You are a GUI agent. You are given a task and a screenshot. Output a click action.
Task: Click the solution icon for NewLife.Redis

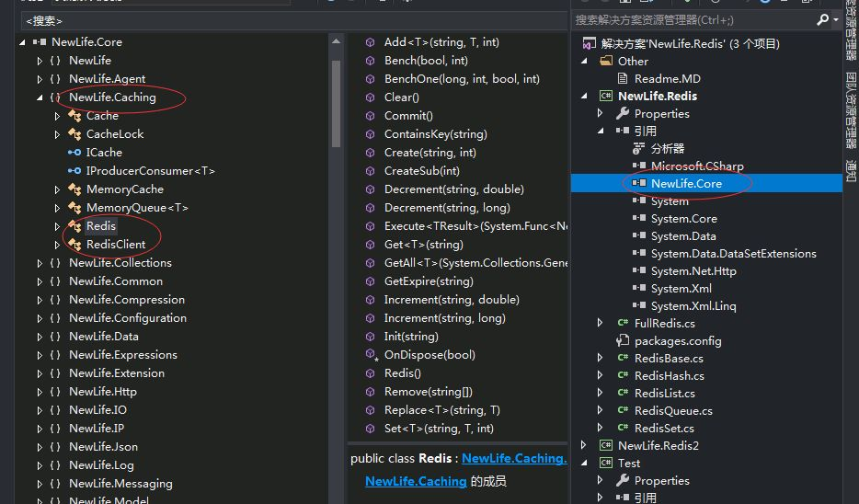(x=589, y=44)
